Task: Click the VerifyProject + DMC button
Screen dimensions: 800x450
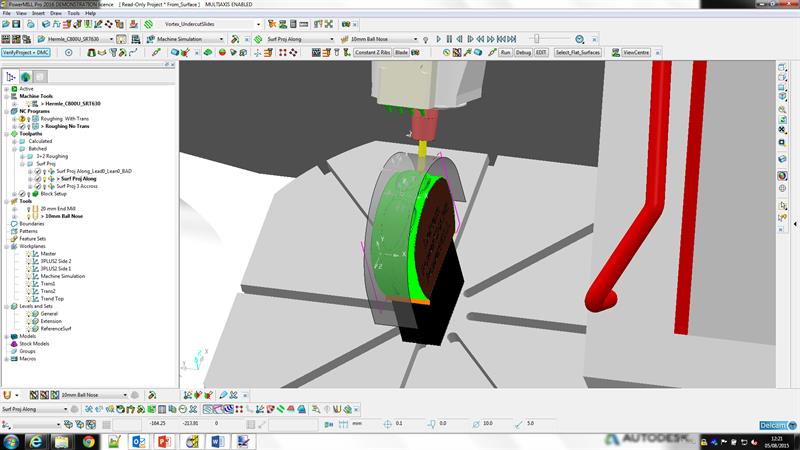Action: pos(26,53)
